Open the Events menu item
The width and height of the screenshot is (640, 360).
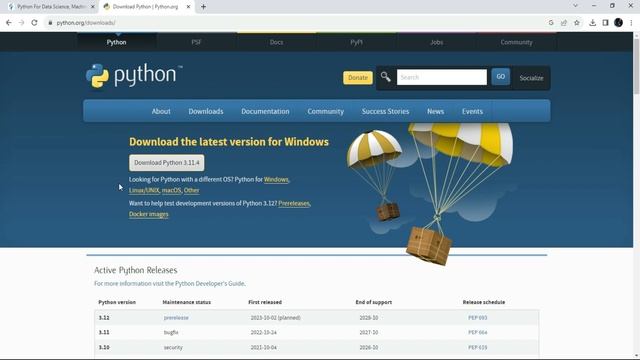click(x=472, y=111)
